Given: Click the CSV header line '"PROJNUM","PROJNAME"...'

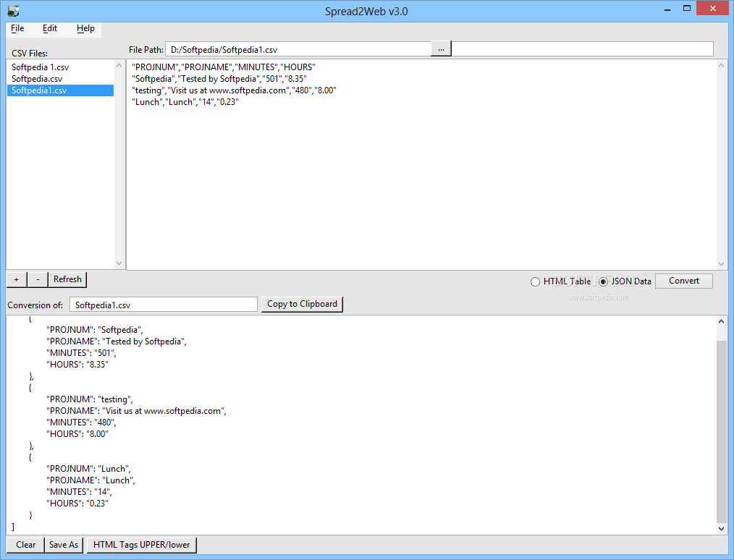Looking at the screenshot, I should tap(224, 67).
